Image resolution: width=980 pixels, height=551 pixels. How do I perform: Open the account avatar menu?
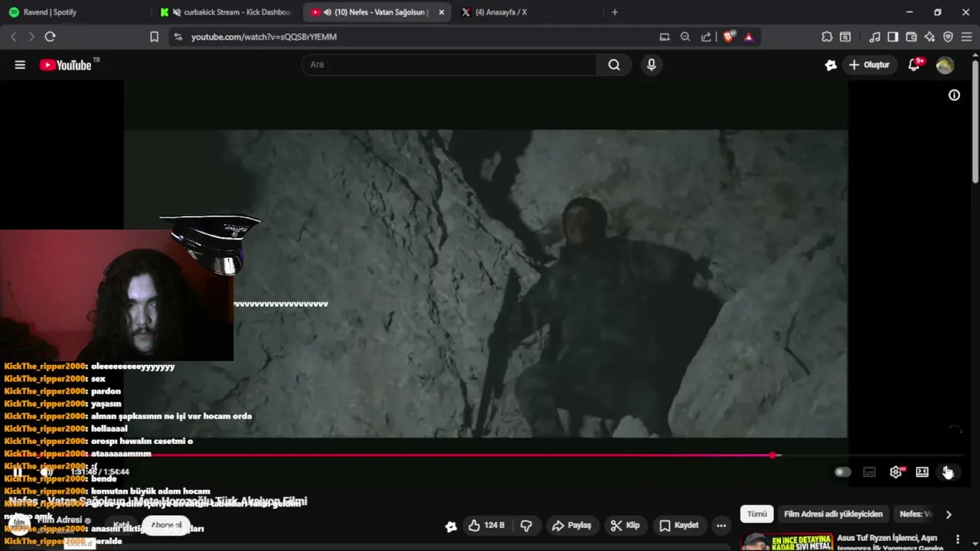tap(945, 65)
